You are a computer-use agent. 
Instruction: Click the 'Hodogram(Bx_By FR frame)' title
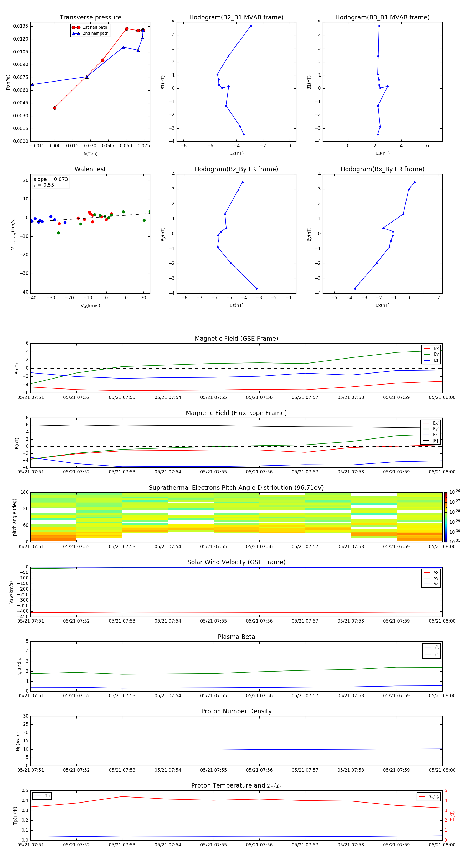click(x=382, y=169)
